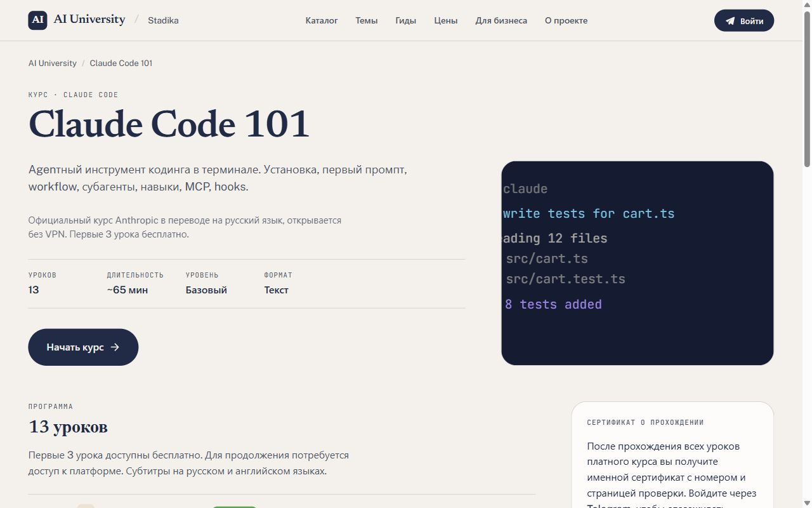Screen dimensions: 812x508
Task: Click the Claude Code 101 breadcrumb item
Action: point(121,63)
